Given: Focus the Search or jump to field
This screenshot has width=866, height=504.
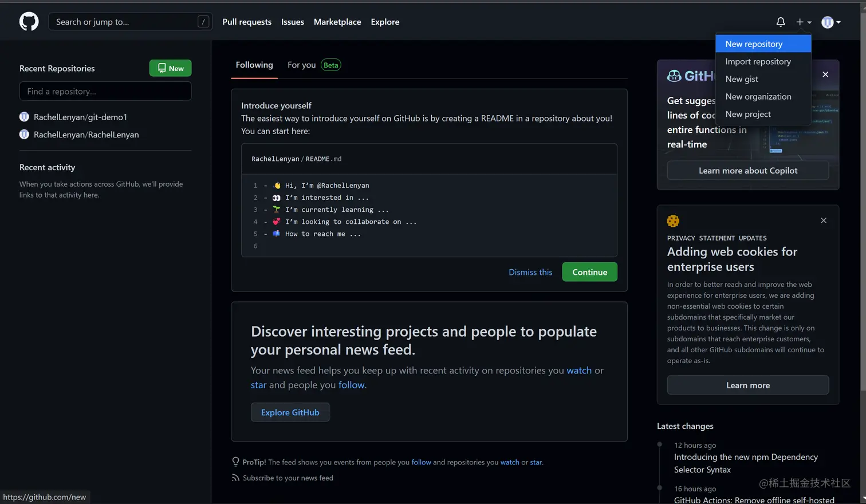Looking at the screenshot, I should tap(131, 22).
